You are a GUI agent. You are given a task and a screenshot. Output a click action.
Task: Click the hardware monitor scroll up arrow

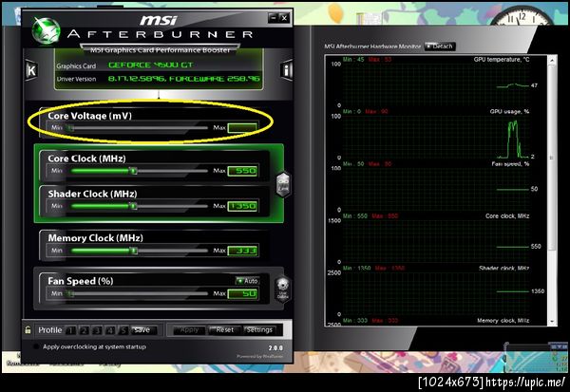pyautogui.click(x=552, y=60)
